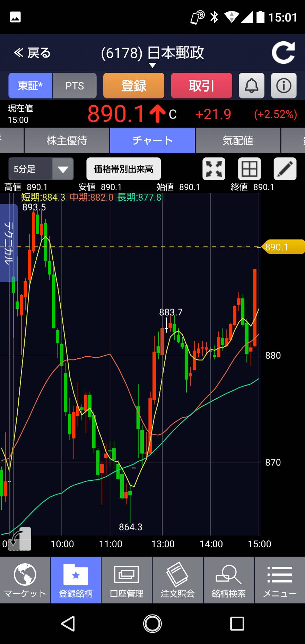This screenshot has width=305, height=644.
Task: Tap the refresh icon
Action: [x=283, y=53]
